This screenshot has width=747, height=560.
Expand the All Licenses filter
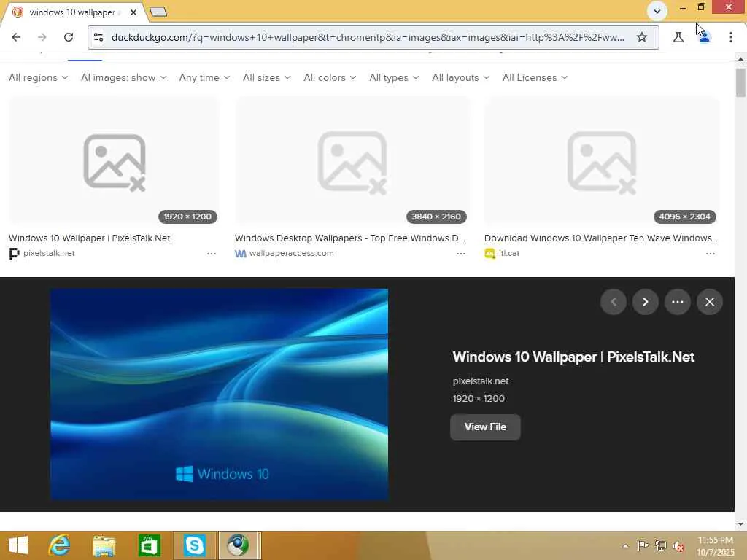point(535,77)
